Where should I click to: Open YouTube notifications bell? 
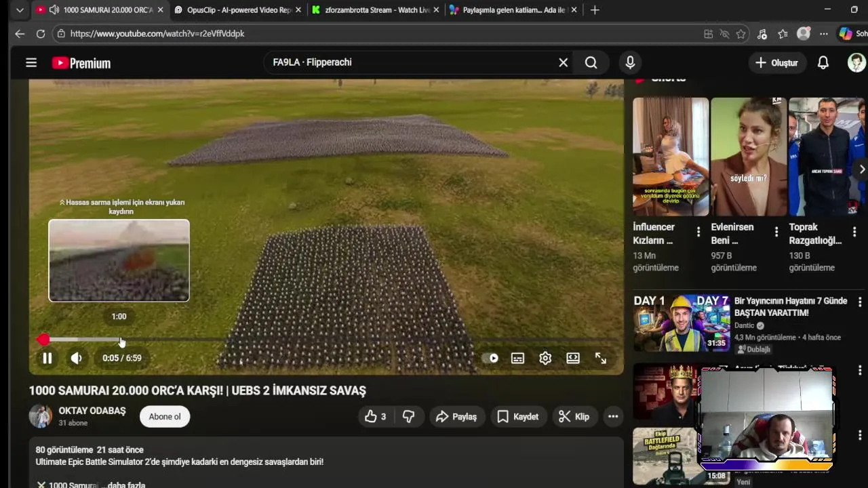[x=823, y=62]
